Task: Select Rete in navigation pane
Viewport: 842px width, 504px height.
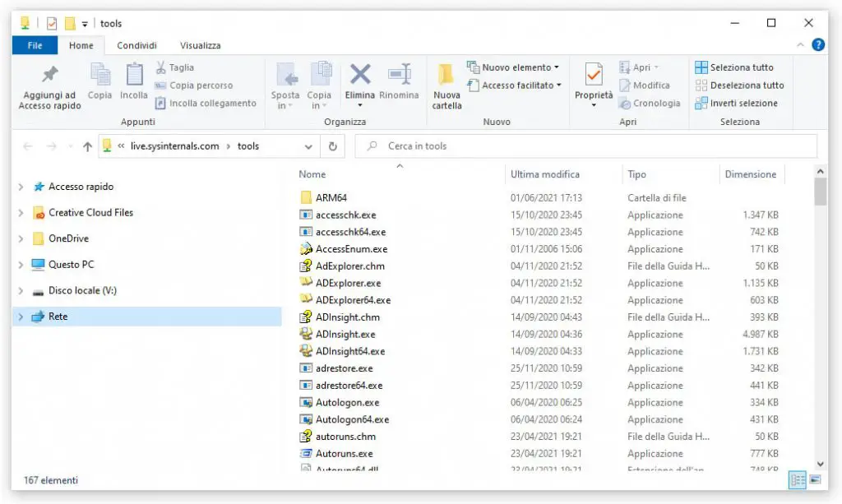Action: click(146, 317)
